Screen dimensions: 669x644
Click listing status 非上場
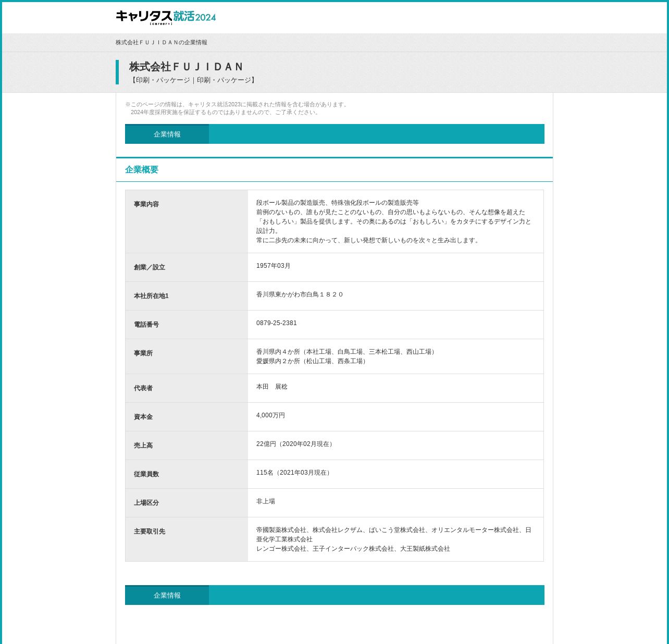pos(266,501)
